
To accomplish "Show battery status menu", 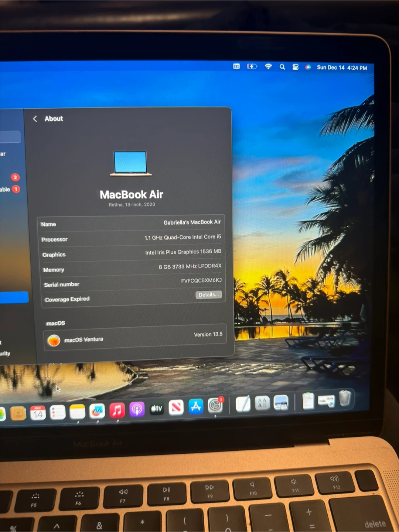I will (x=252, y=66).
